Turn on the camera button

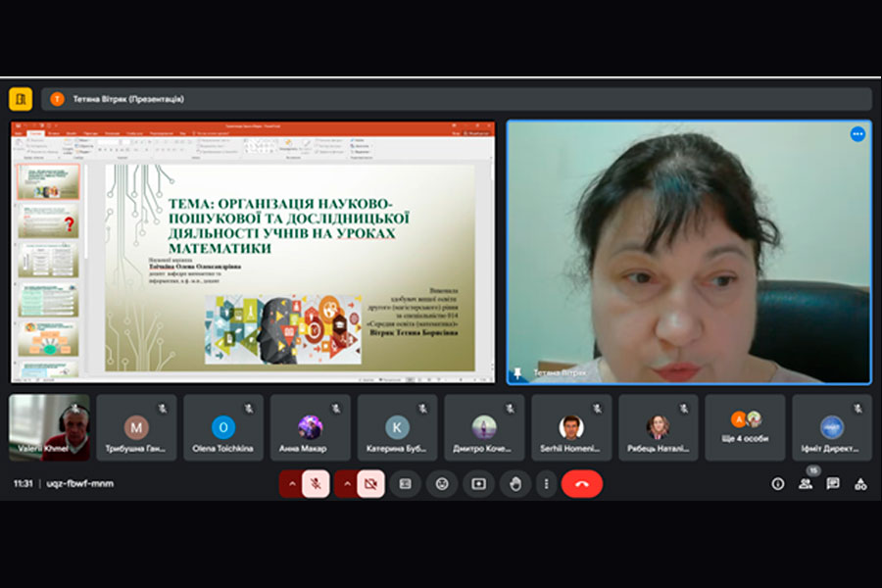coord(370,483)
